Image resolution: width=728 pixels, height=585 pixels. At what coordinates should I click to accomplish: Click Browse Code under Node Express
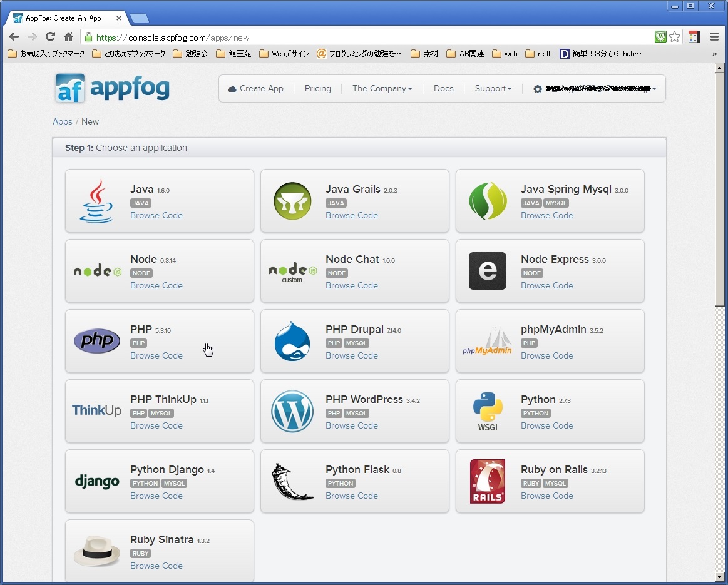pos(547,285)
